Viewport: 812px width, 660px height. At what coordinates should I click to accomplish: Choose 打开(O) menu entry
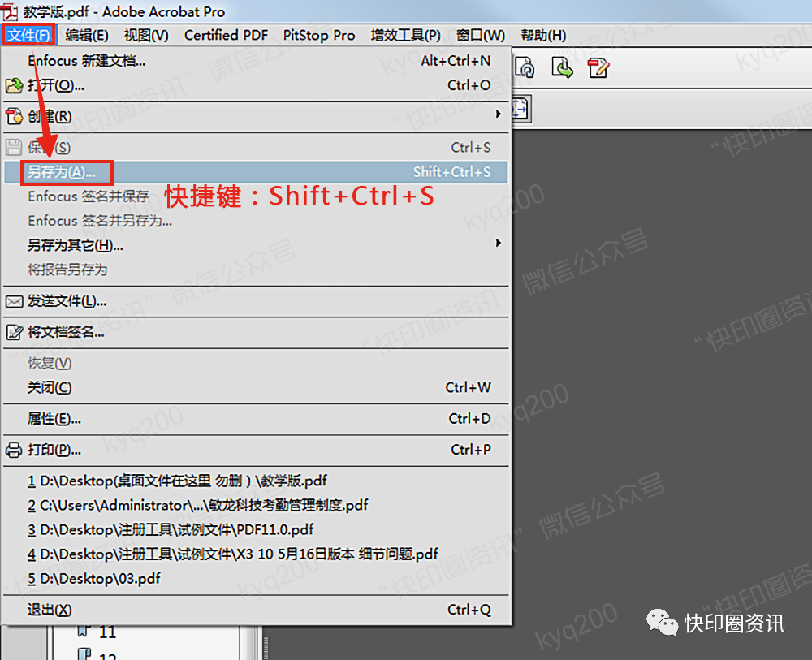(256, 85)
